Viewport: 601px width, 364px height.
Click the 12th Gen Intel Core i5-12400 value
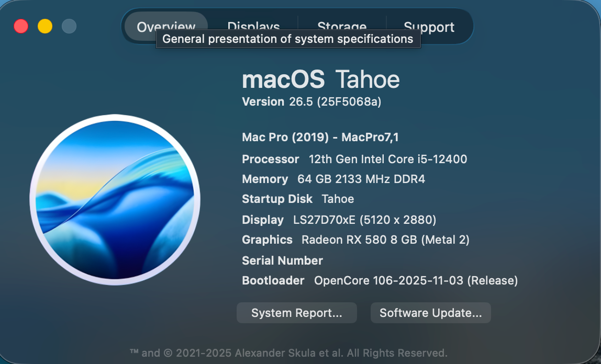tap(388, 159)
